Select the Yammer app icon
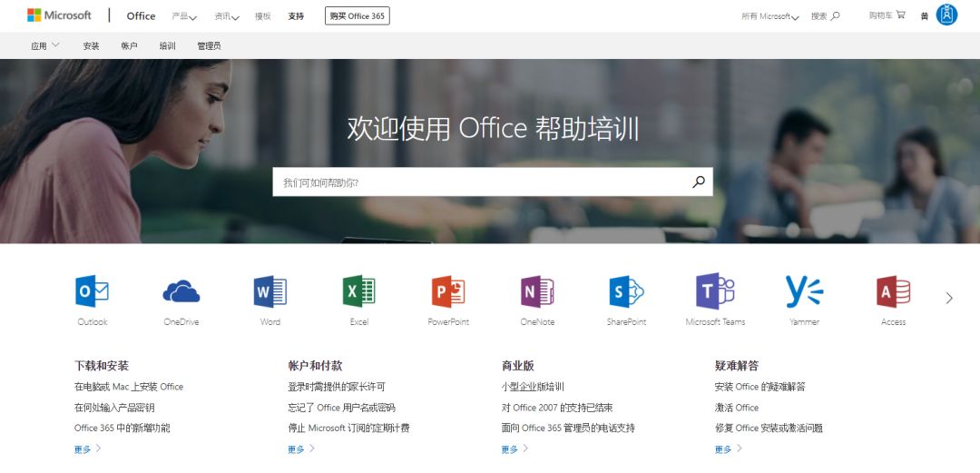This screenshot has height=473, width=980. pos(804,291)
